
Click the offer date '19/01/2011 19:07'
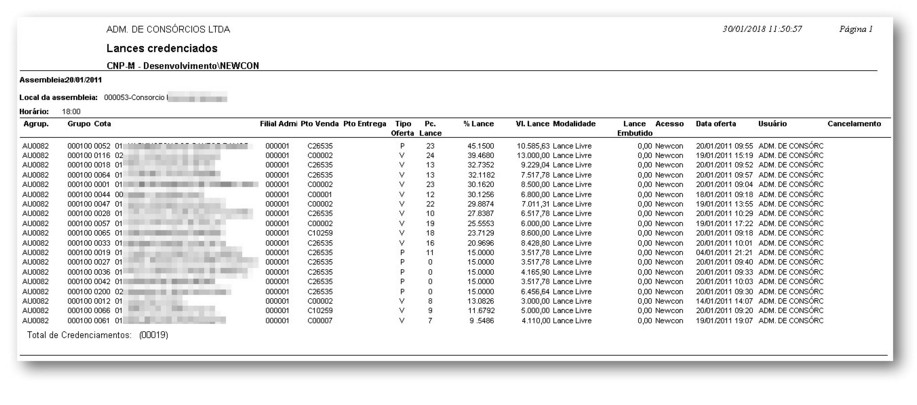pos(723,321)
